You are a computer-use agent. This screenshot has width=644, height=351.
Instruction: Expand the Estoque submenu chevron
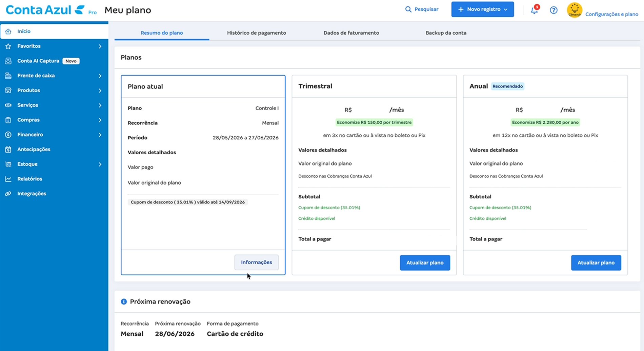tap(100, 164)
